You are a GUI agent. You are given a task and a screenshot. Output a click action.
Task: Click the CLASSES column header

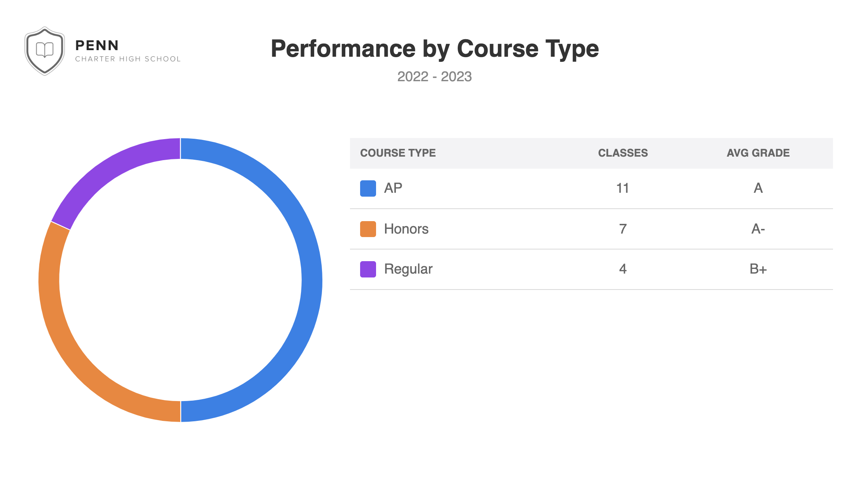[623, 153]
